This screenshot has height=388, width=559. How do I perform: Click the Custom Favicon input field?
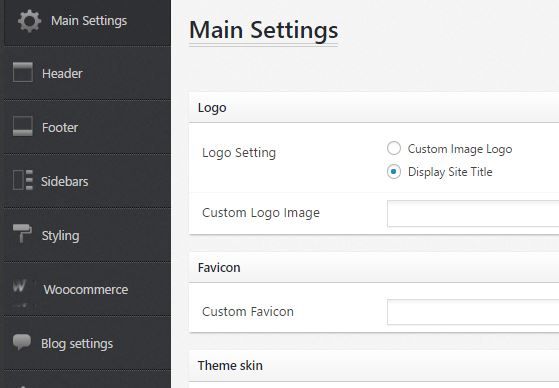coord(473,312)
